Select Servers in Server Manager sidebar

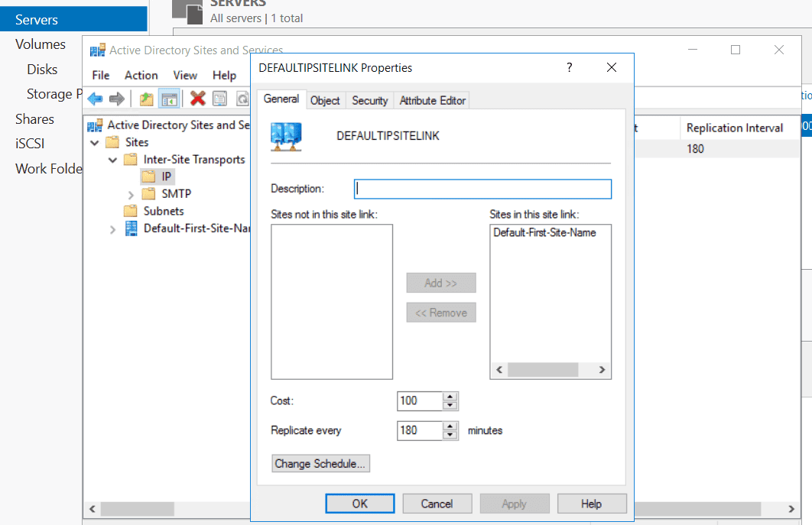(73, 20)
